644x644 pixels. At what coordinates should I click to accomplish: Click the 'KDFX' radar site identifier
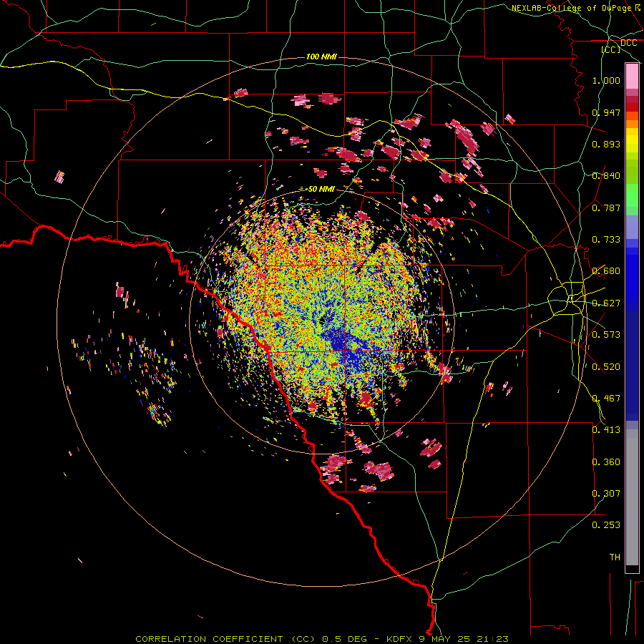[x=401, y=639]
